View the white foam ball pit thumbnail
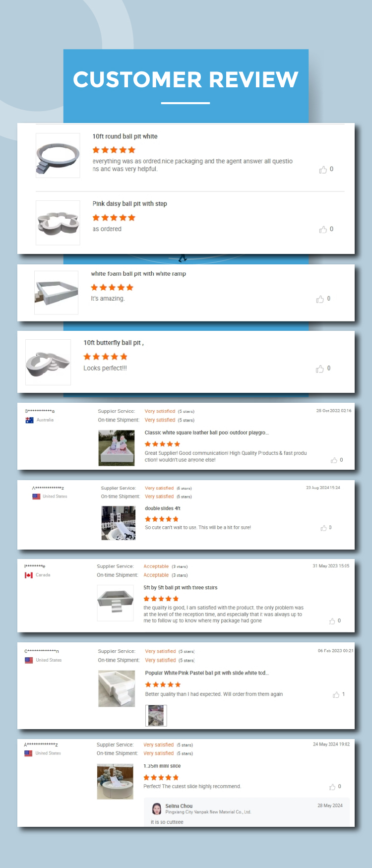The height and width of the screenshot is (868, 372). click(57, 293)
